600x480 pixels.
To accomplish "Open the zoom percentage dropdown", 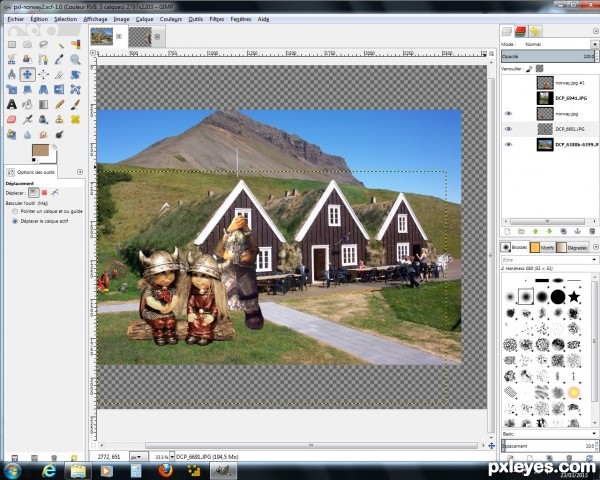I will click(172, 457).
